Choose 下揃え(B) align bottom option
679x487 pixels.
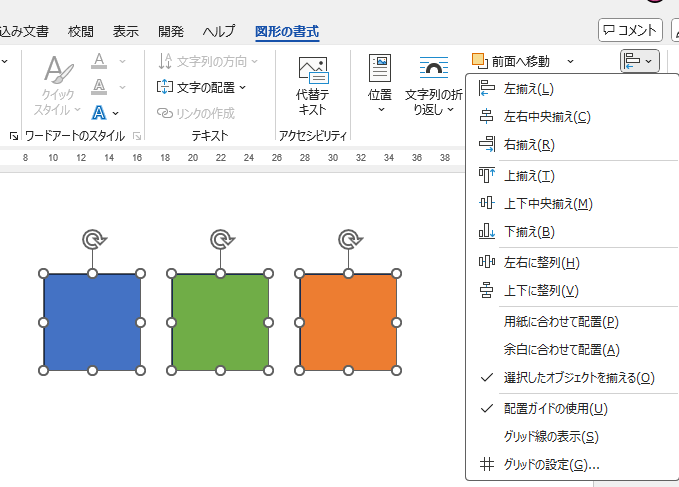pos(574,232)
